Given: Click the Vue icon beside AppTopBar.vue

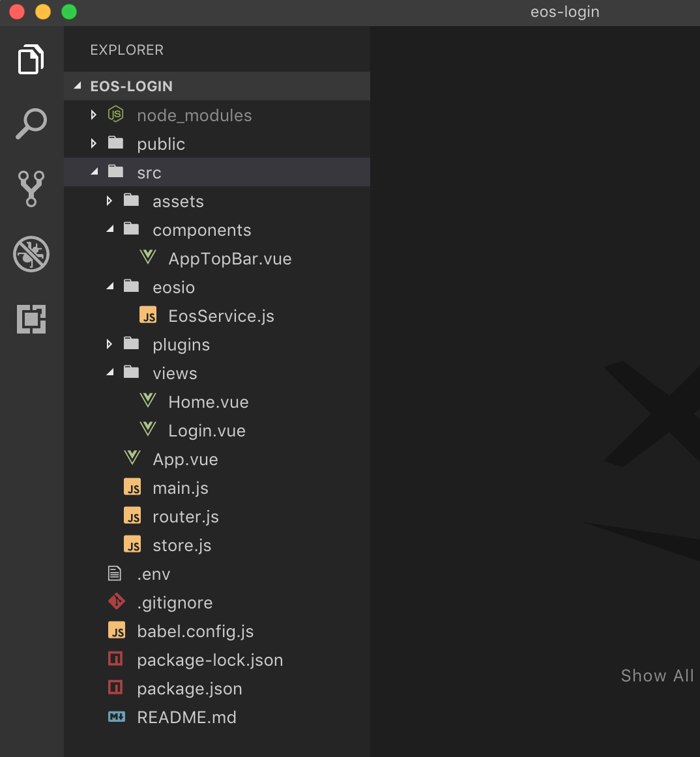Looking at the screenshot, I should coord(148,257).
